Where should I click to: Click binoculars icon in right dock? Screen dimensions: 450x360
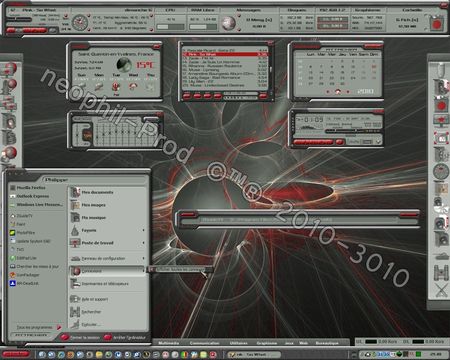click(441, 272)
